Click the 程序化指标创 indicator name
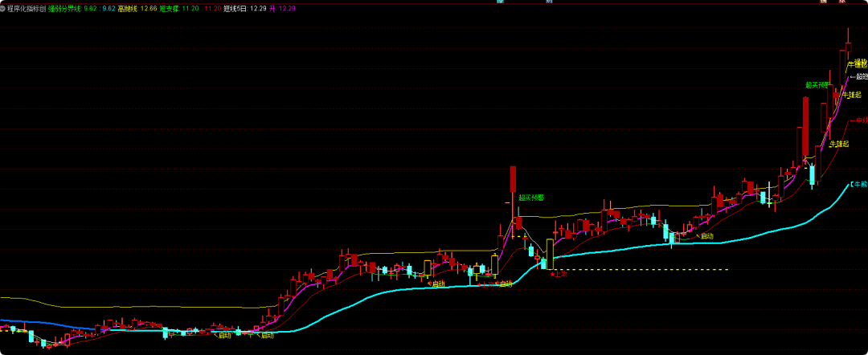This screenshot has height=355, width=868. pos(27,8)
